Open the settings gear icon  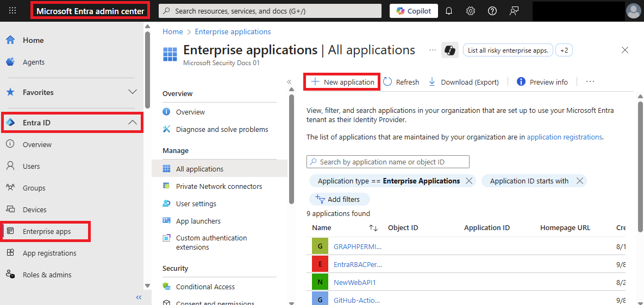point(471,11)
